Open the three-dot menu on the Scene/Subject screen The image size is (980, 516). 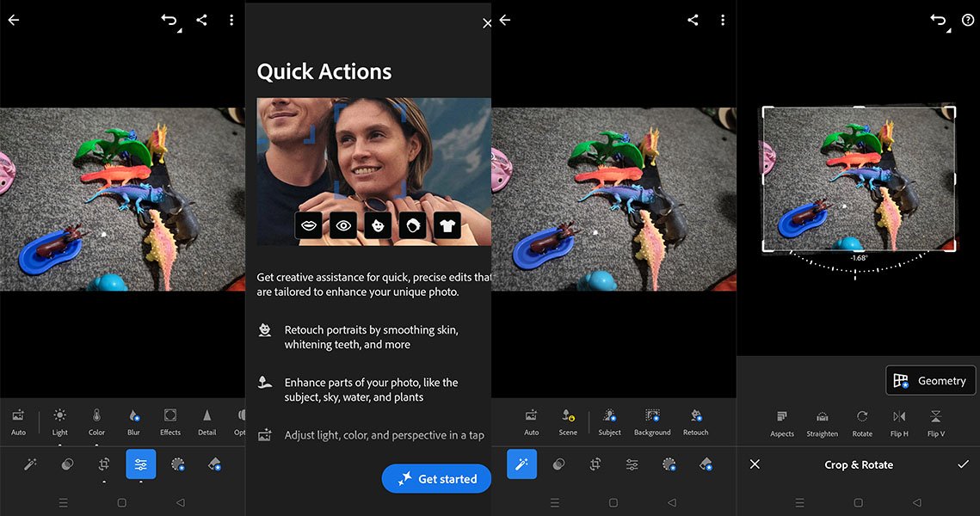(723, 20)
